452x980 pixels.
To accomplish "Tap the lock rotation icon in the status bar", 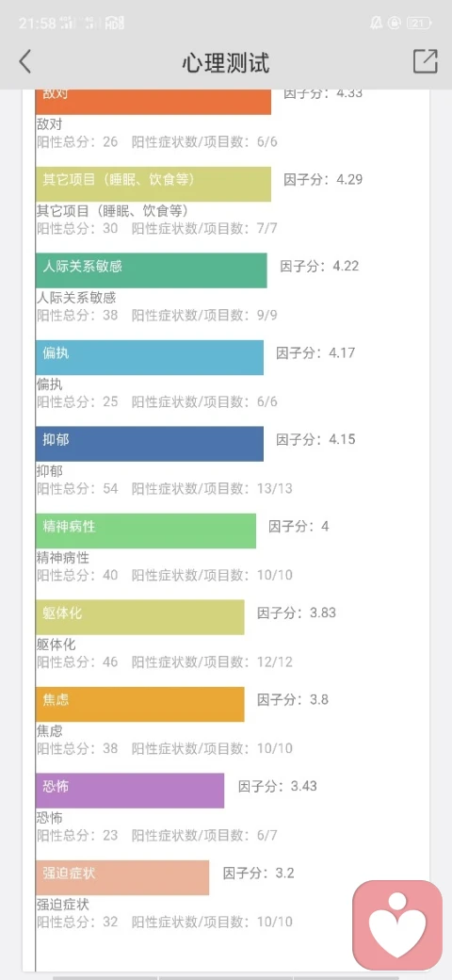I will click(394, 24).
